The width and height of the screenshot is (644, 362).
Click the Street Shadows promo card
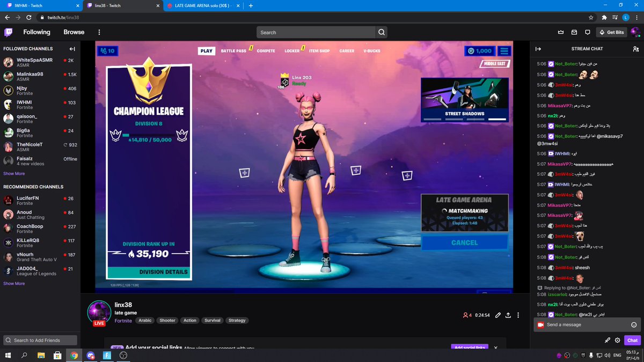coord(464,100)
